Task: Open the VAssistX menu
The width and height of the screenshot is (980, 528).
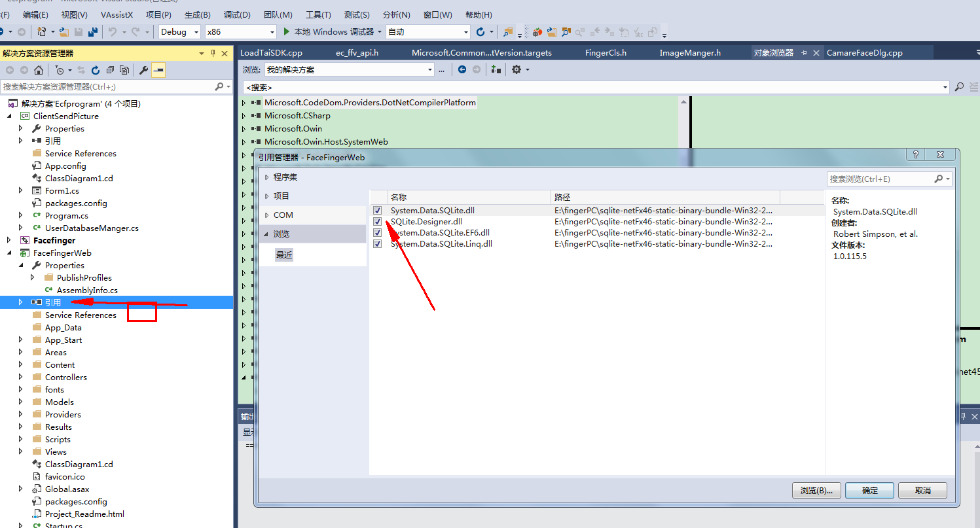Action: 117,14
